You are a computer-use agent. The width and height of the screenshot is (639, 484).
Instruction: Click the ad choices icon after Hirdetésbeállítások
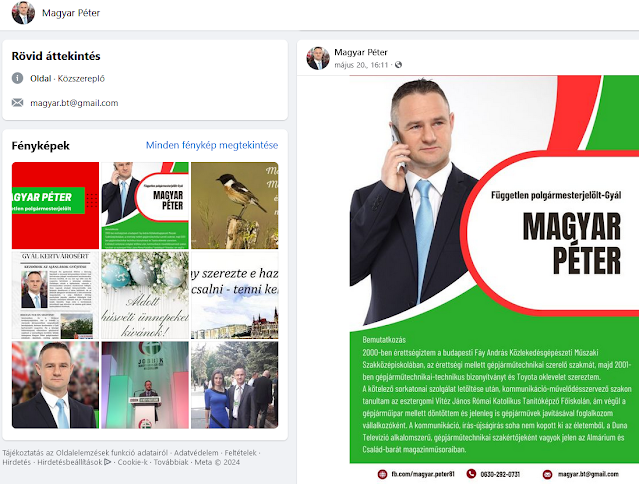[108, 462]
